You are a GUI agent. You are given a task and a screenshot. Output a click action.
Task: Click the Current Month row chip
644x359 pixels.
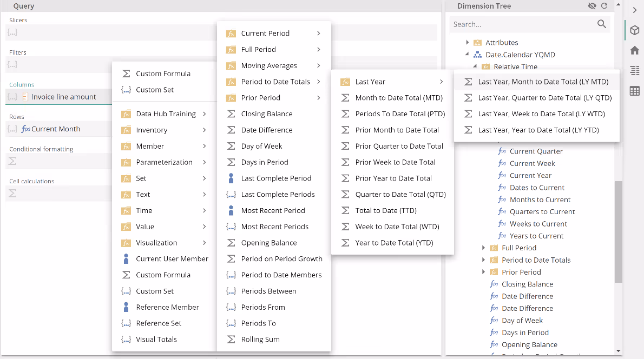click(x=55, y=129)
